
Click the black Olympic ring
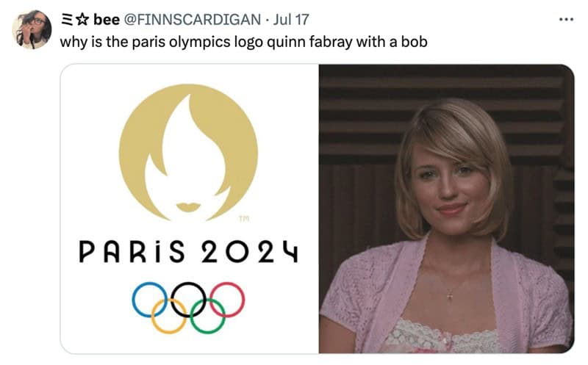coord(189,300)
